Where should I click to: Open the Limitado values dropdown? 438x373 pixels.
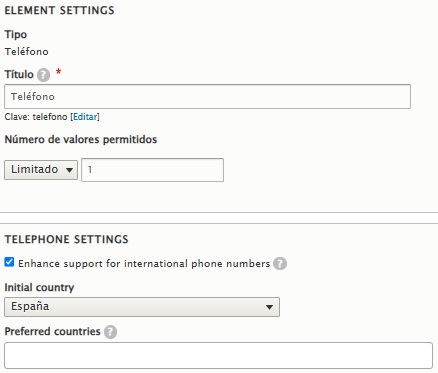(41, 170)
